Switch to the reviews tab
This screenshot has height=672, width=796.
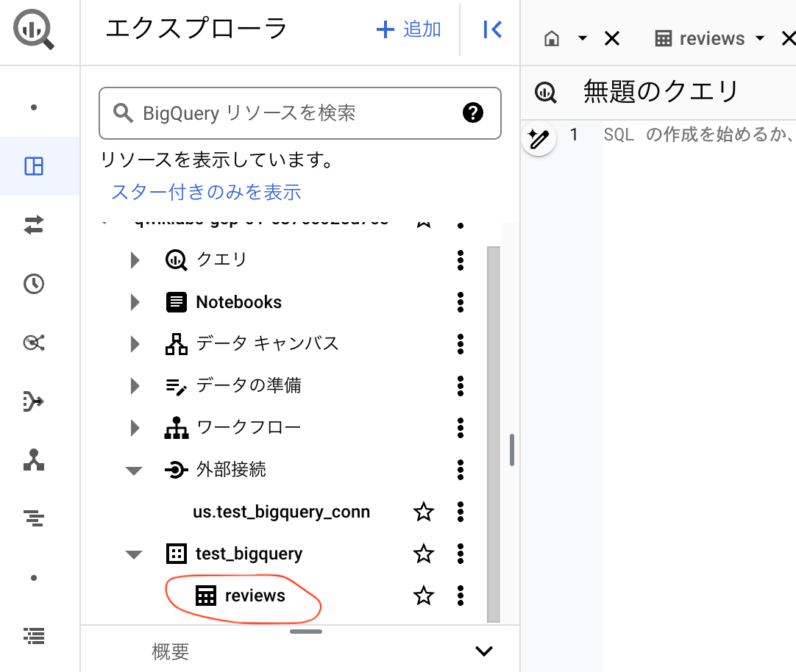tap(700, 38)
